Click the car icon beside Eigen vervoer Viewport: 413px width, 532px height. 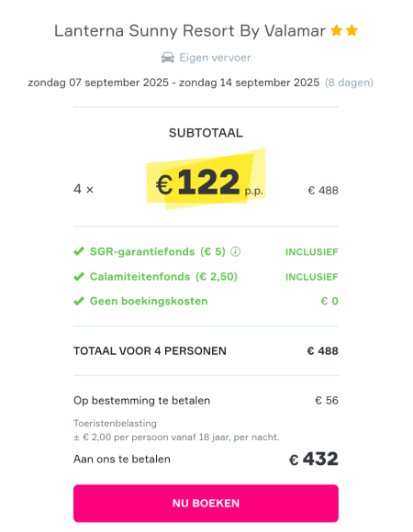coord(168,58)
